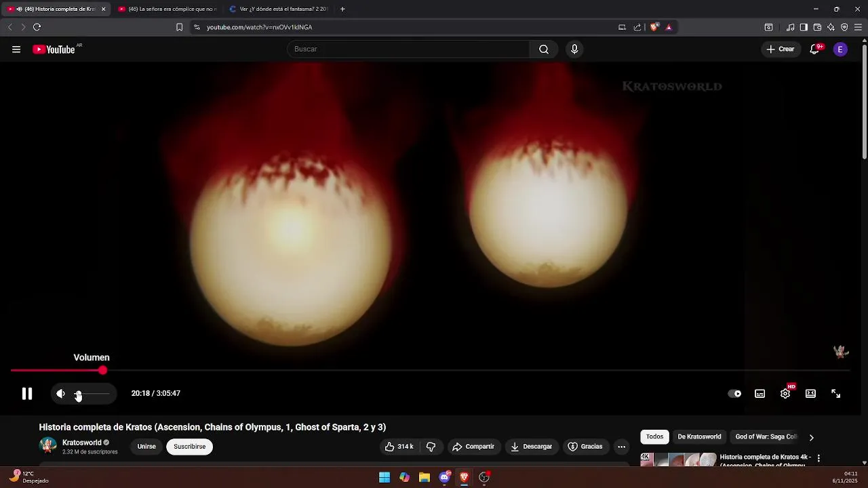Select the Todos filter chip
The image size is (868, 488).
(x=654, y=437)
